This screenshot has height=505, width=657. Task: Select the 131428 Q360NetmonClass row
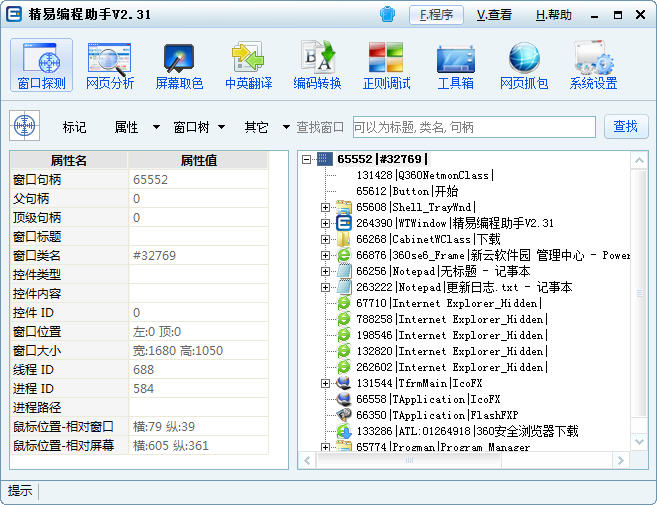(425, 175)
